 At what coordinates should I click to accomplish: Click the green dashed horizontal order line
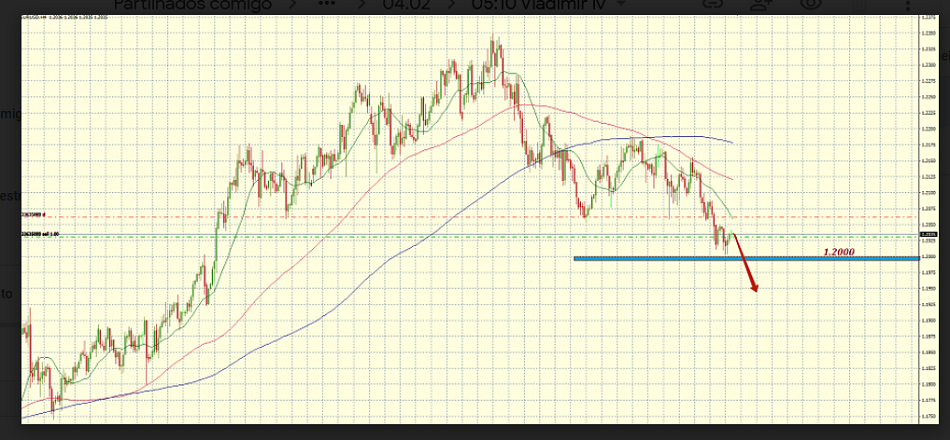click(x=400, y=236)
